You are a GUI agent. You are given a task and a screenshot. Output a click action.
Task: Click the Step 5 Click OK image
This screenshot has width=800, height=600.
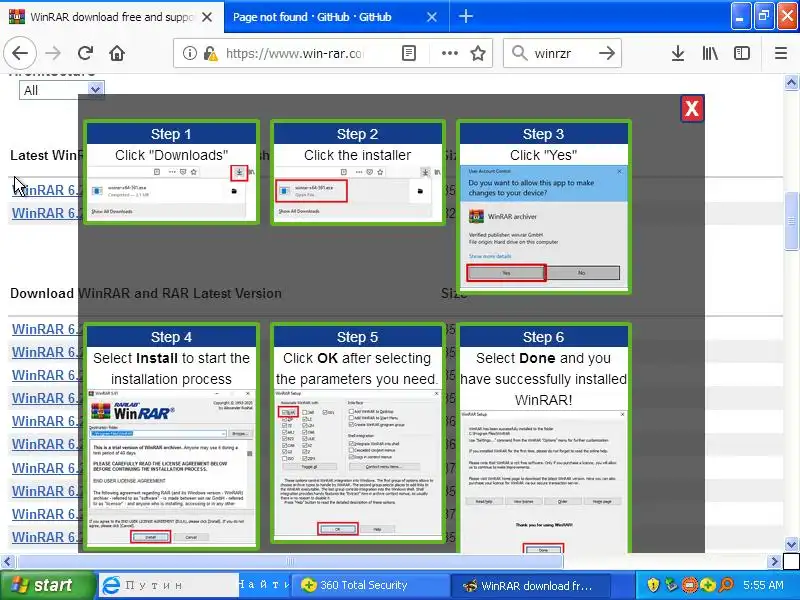[358, 433]
